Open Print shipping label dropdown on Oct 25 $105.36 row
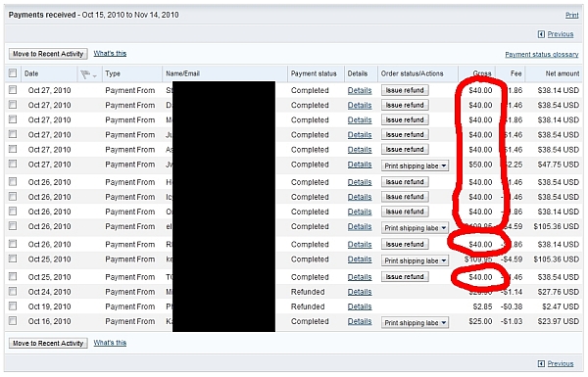This screenshot has width=588, height=377. point(415,260)
